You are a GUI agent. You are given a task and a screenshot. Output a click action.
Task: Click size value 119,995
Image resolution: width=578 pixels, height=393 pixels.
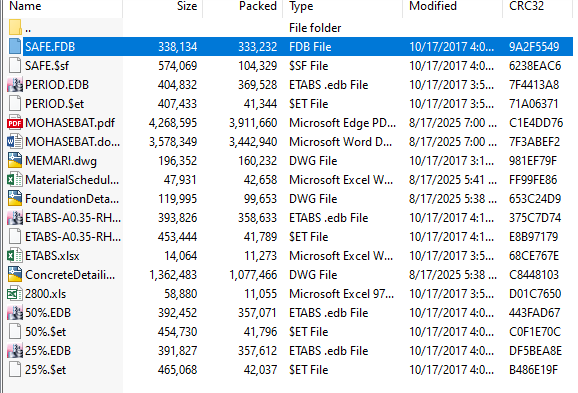[178, 199]
